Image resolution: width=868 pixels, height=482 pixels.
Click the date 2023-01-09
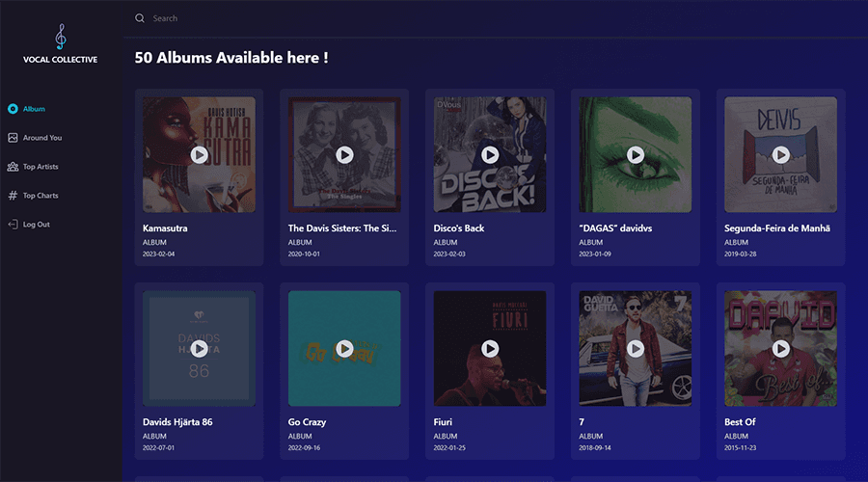595,254
